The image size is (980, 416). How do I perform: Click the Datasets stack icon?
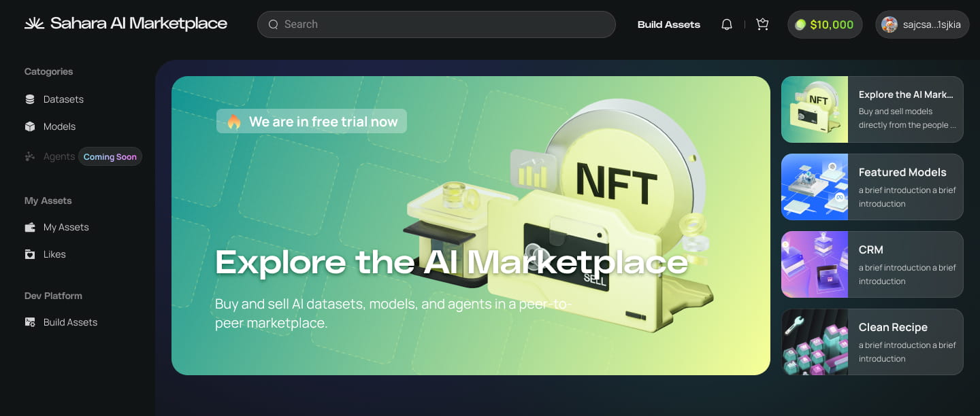pos(30,99)
